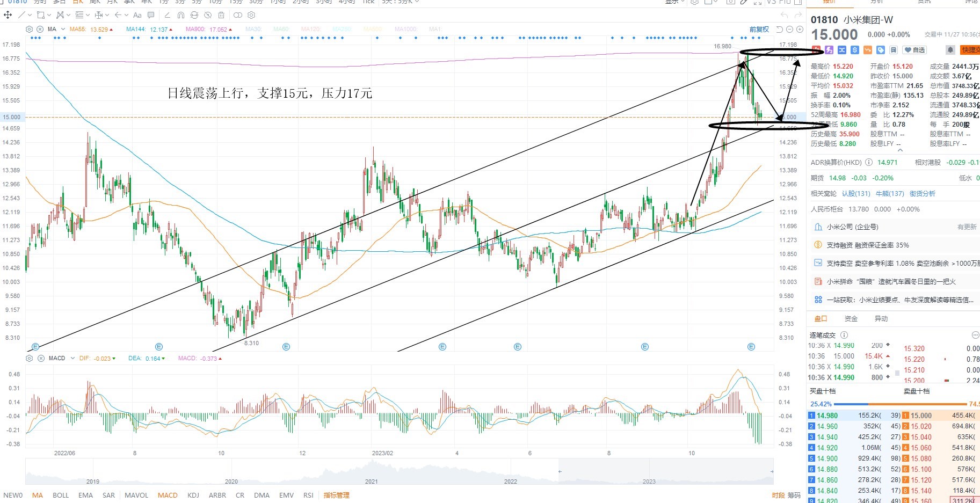Screen dimensions: 980x503
Task: Switch to the RSI indicator tab
Action: pos(308,495)
